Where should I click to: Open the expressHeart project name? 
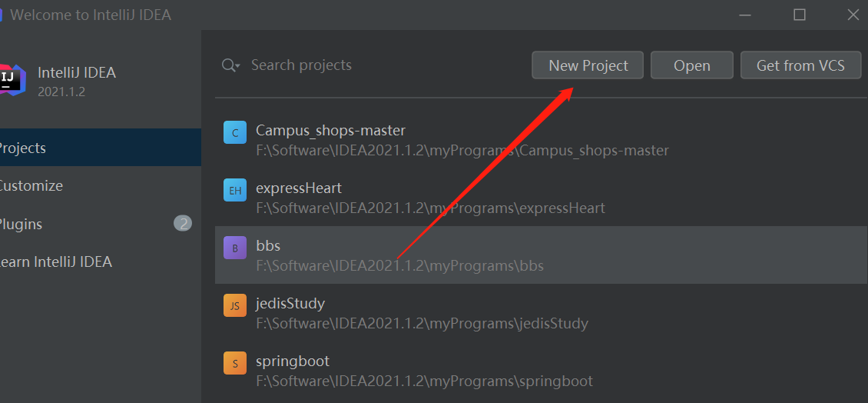click(299, 188)
